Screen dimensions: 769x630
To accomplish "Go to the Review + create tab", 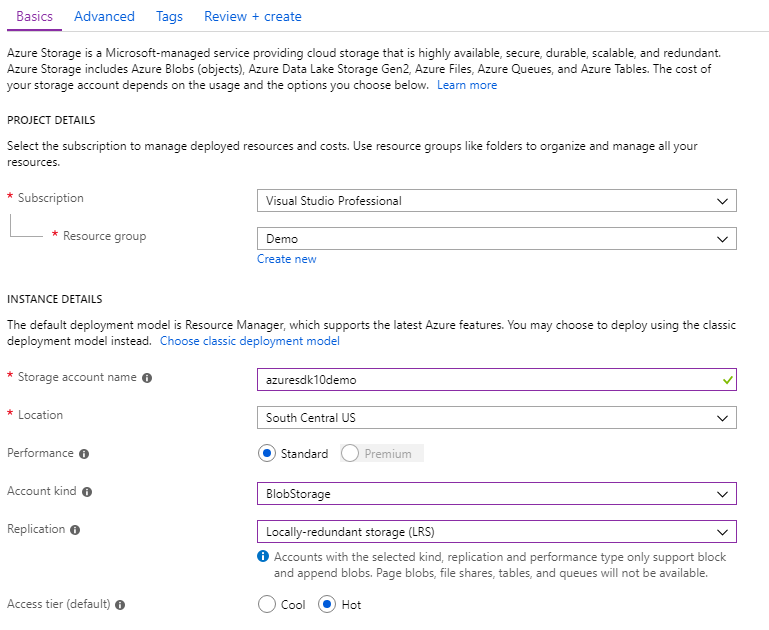I will [252, 16].
